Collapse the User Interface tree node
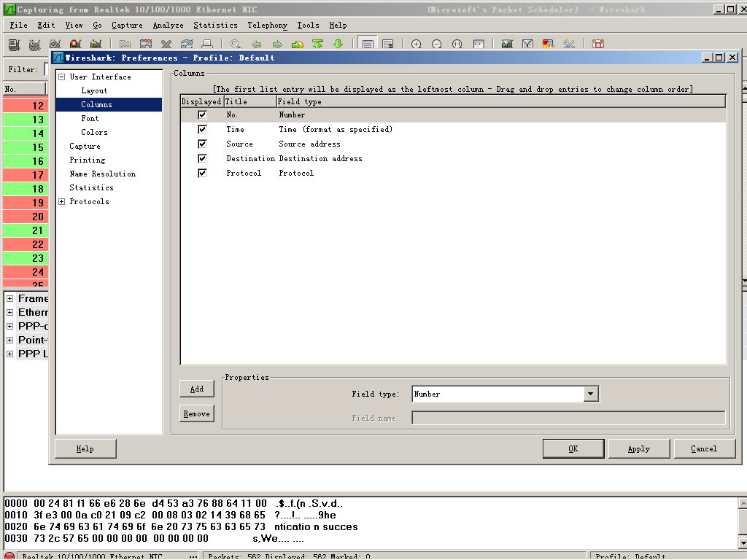 pos(61,77)
